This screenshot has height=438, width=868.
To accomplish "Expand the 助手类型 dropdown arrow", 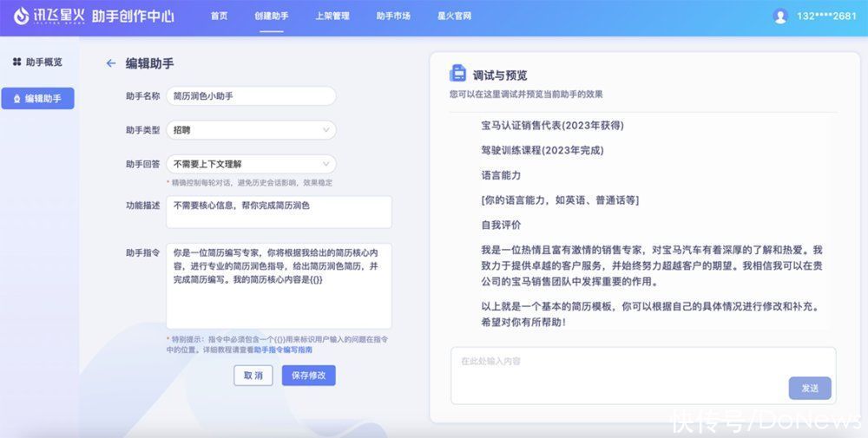I will click(x=326, y=130).
